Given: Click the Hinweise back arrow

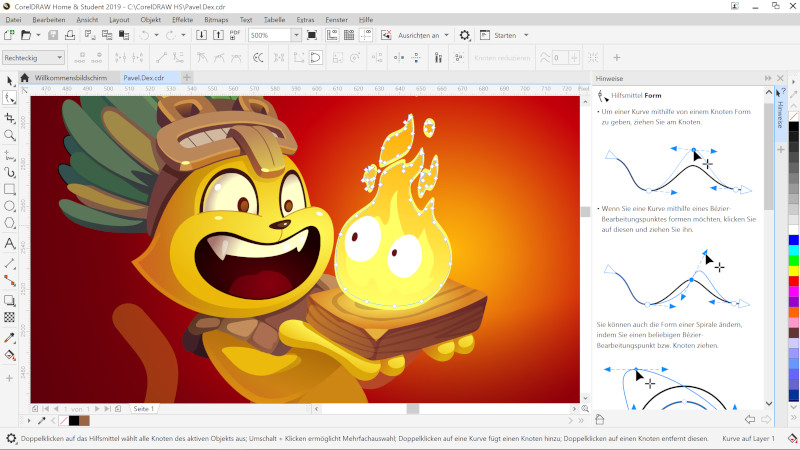Looking at the screenshot, I should pos(749,419).
